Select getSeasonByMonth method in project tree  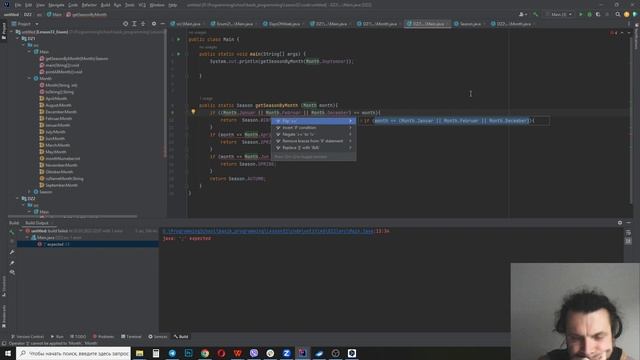click(x=74, y=58)
